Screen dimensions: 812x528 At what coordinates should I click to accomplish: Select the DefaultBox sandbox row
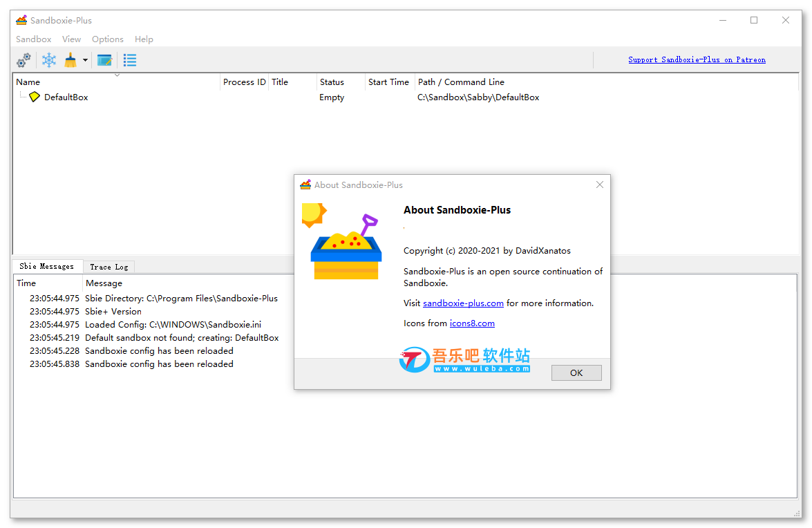pos(405,97)
